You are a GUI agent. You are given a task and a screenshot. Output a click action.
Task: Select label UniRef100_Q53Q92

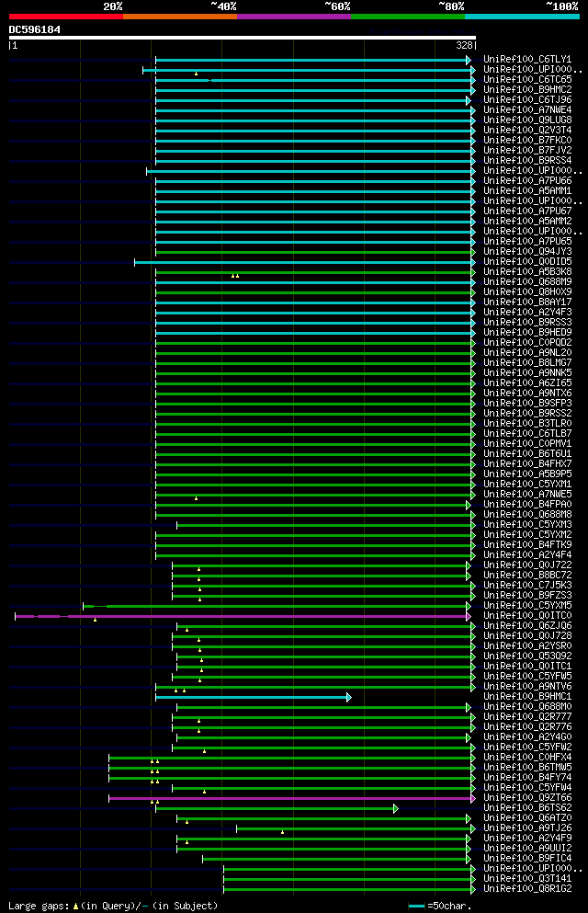coord(527,656)
